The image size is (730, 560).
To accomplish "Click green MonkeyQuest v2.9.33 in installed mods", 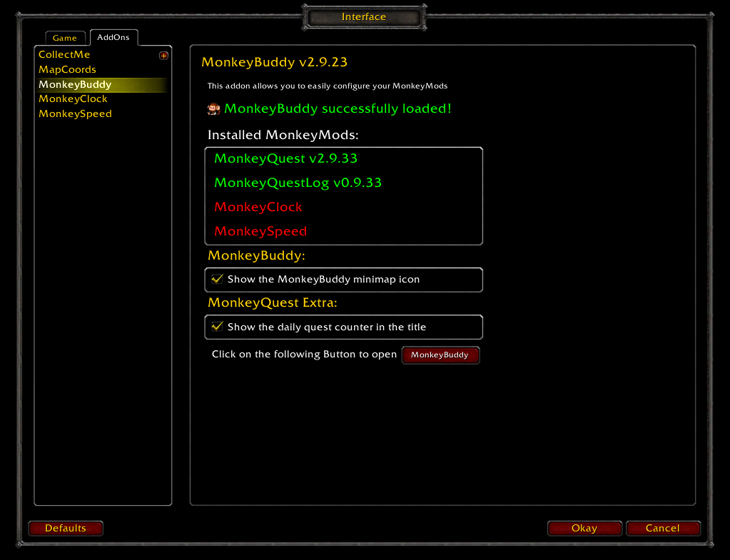I will 285,158.
